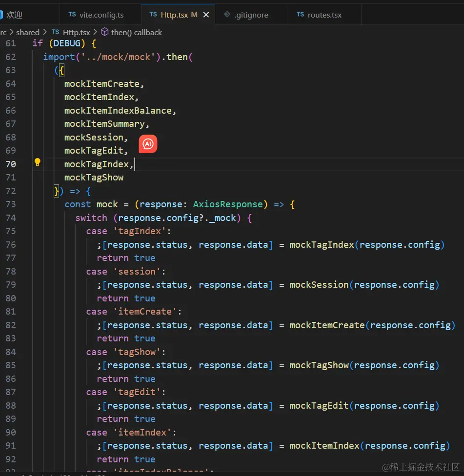
Task: Click 'mockTagEdit,' on line 69
Action: pos(96,151)
